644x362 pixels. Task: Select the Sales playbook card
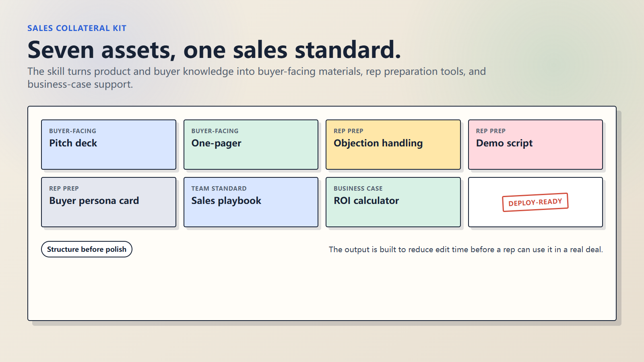coord(251,202)
